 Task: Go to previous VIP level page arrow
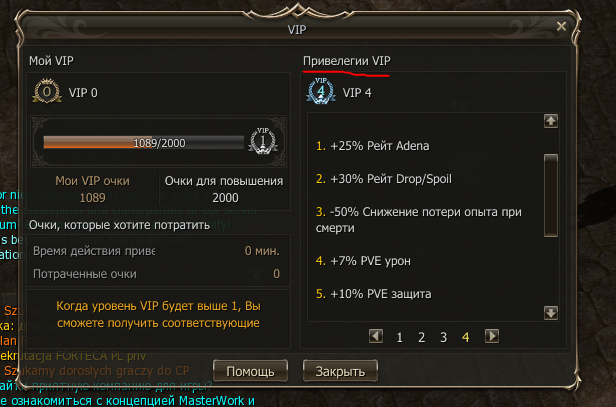tap(376, 336)
